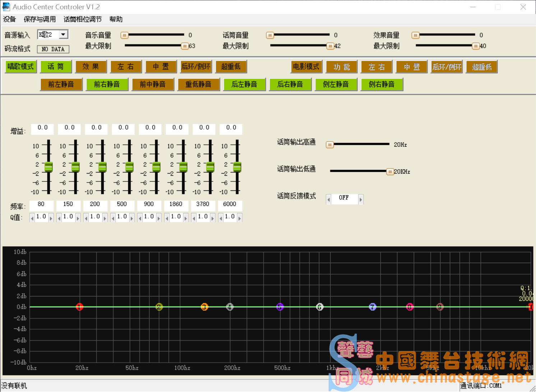Viewport: 536px width, 392px height.
Task: Open the 音源输入 source dropdown
Action: pyautogui.click(x=63, y=34)
